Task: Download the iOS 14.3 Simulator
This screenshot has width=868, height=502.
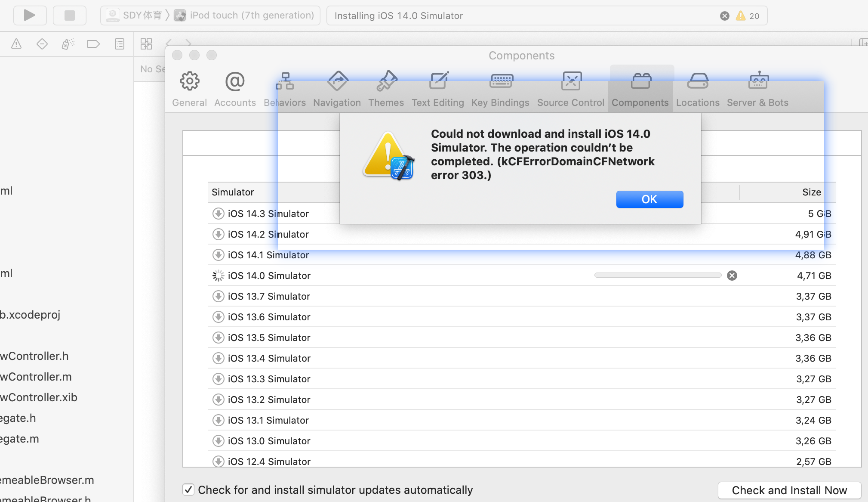Action: (x=219, y=214)
